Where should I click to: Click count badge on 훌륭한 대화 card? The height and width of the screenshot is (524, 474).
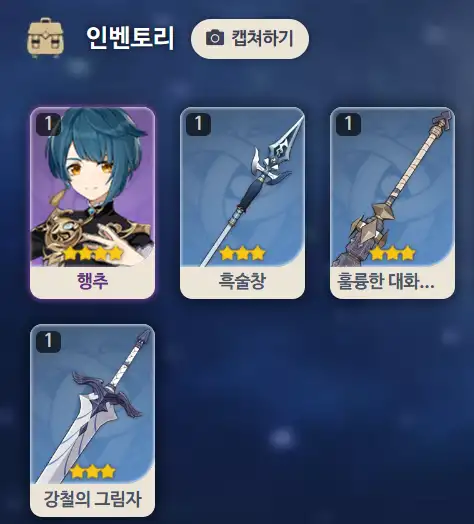pyautogui.click(x=348, y=124)
